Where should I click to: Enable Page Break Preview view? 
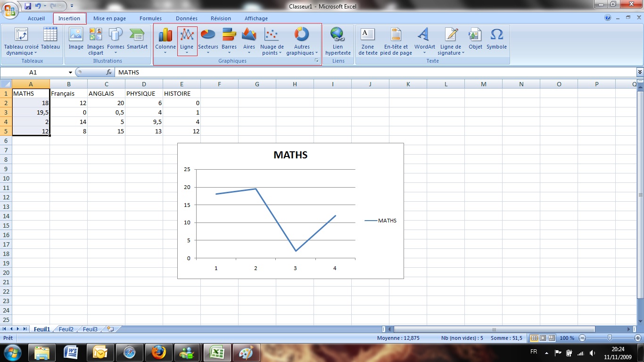[x=551, y=338]
